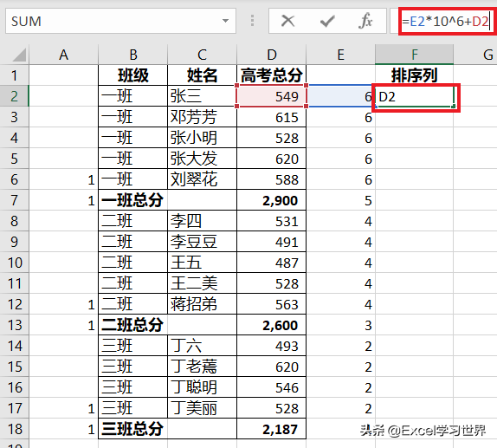
Task: Select the subtotal value 2,187
Action: (x=271, y=429)
